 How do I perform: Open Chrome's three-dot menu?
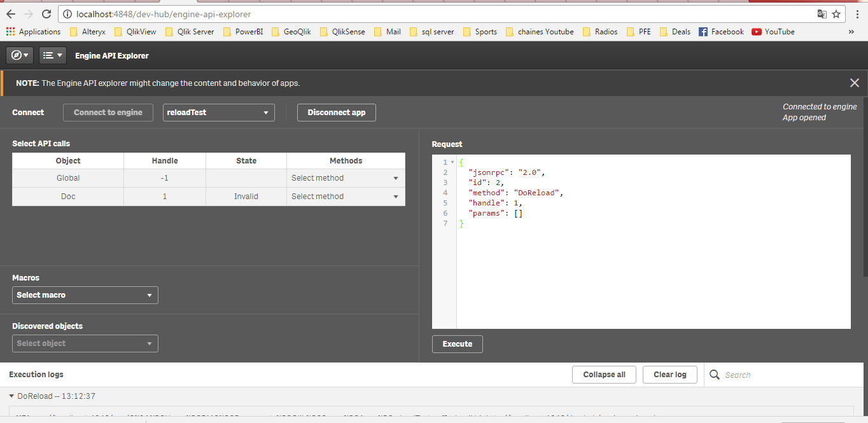click(856, 13)
